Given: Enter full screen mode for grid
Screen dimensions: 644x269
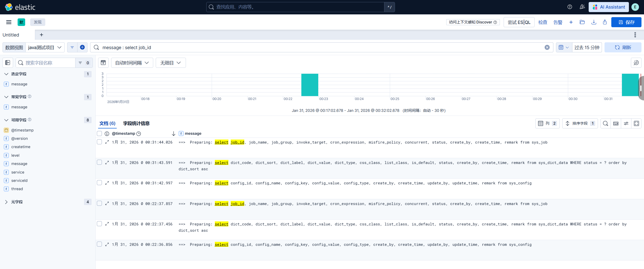Looking at the screenshot, I should point(636,123).
